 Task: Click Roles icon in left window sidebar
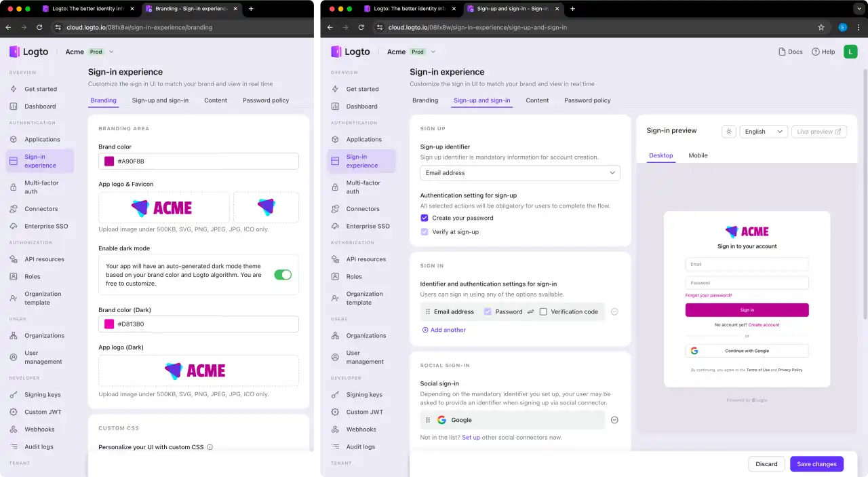coord(14,277)
